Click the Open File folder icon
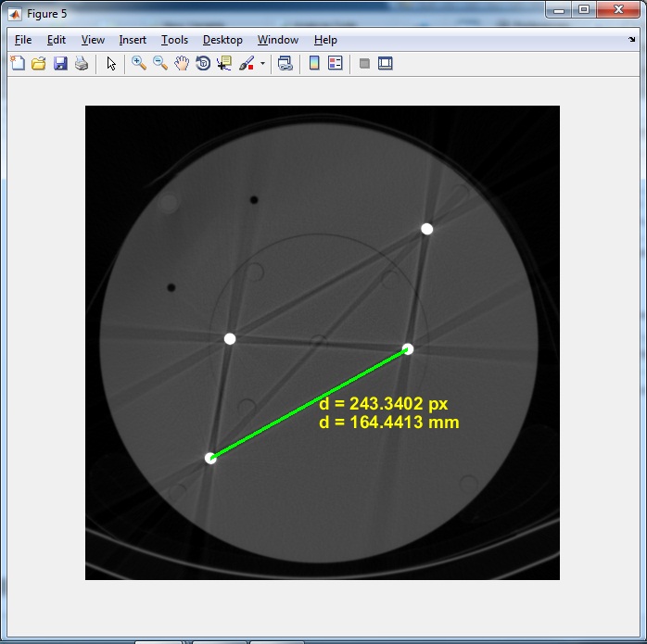This screenshot has height=644, width=647. 39,64
